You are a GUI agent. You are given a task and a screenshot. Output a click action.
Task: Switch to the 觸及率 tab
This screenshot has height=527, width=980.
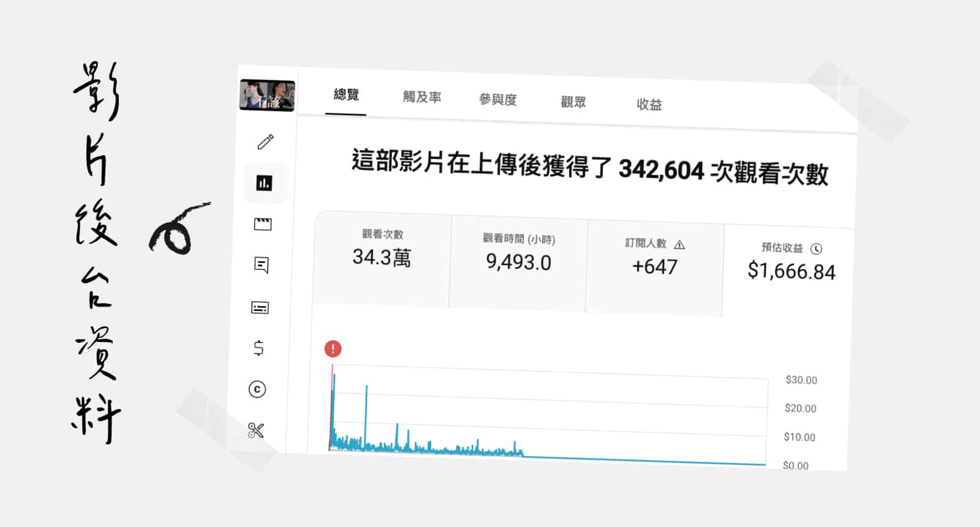[x=422, y=97]
